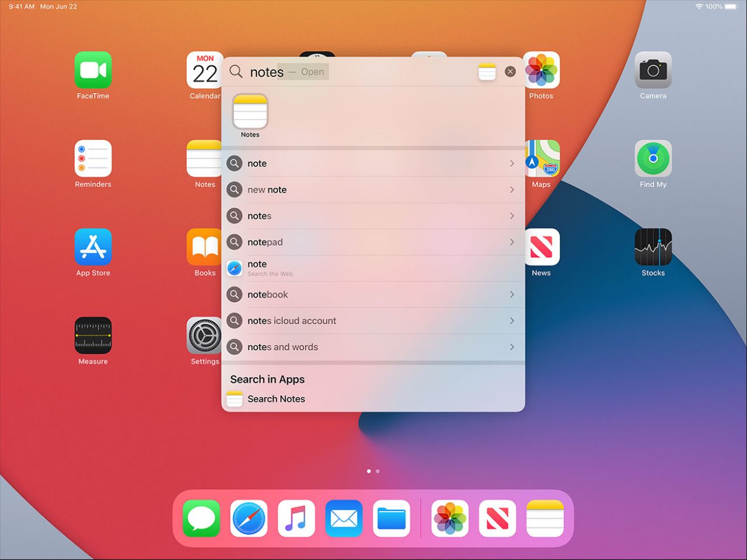Expand the 'notepad' search suggestion
Screen dimensions: 747x560
[x=373, y=242]
